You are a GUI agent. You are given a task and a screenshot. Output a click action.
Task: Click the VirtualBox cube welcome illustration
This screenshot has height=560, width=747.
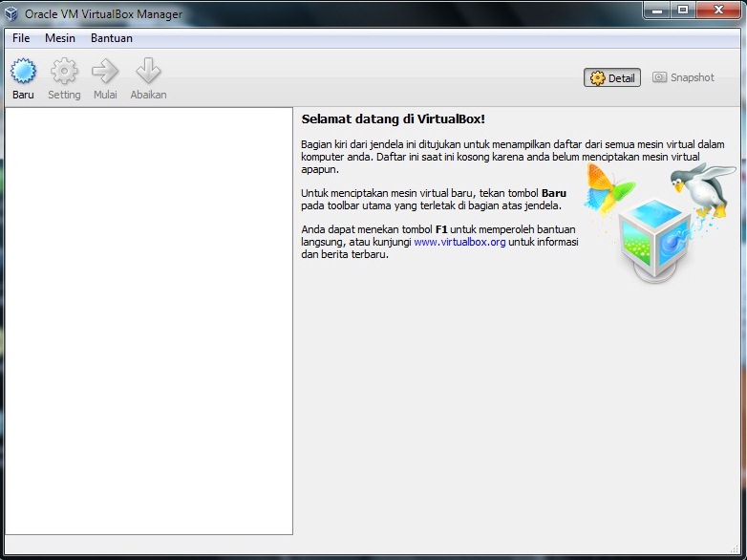[659, 224]
